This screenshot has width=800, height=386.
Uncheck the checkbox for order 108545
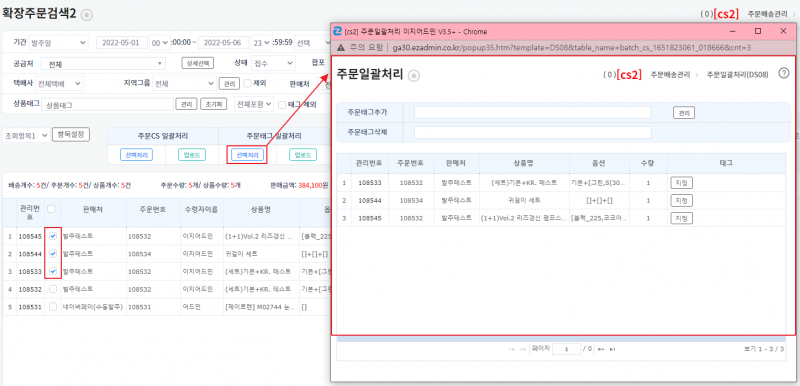[53, 236]
